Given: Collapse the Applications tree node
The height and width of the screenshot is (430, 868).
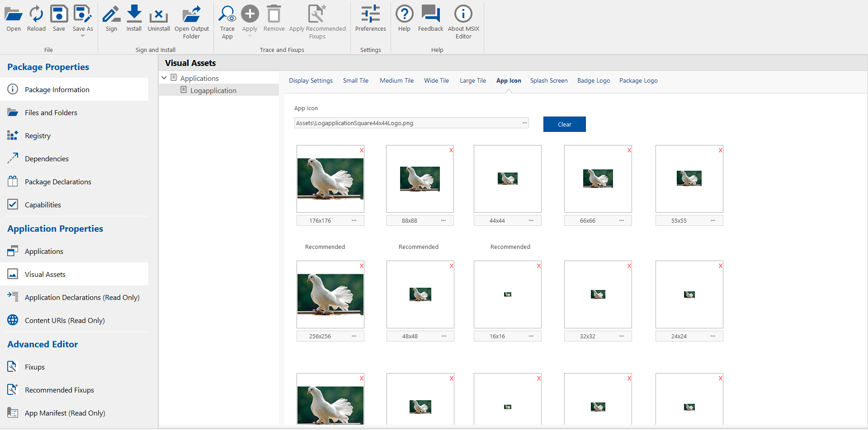Looking at the screenshot, I should coord(164,78).
